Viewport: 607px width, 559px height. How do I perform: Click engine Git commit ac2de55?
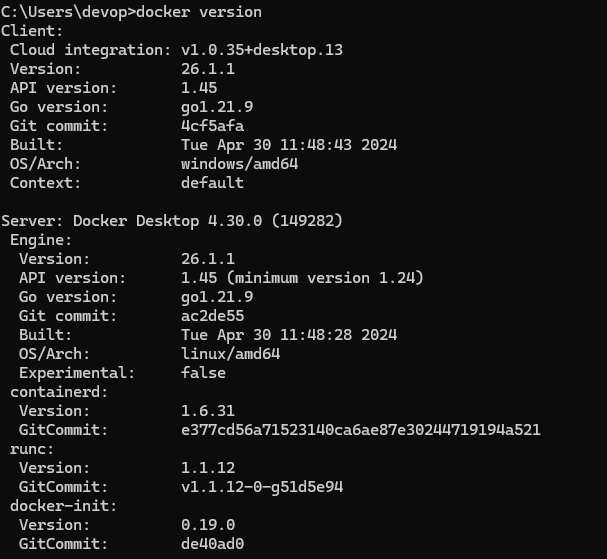(x=213, y=316)
